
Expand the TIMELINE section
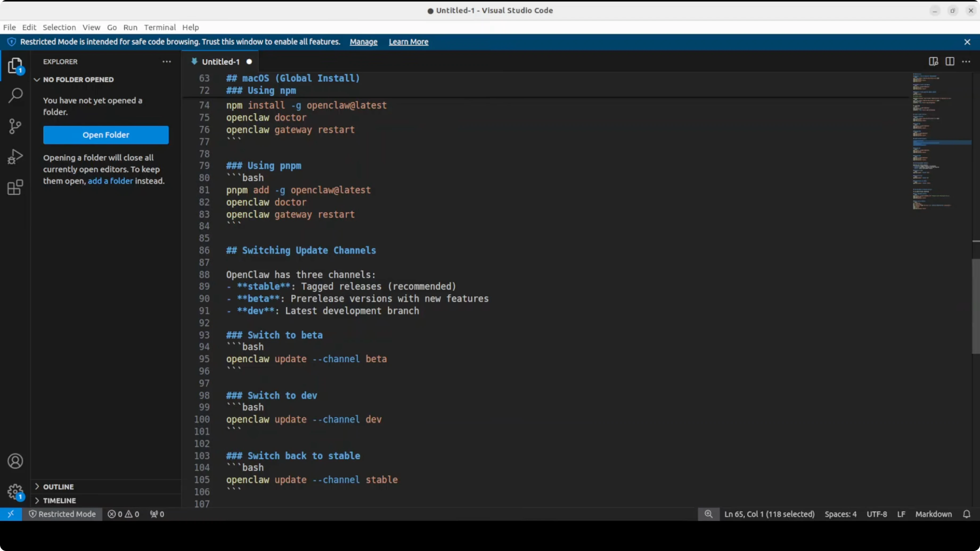point(59,500)
